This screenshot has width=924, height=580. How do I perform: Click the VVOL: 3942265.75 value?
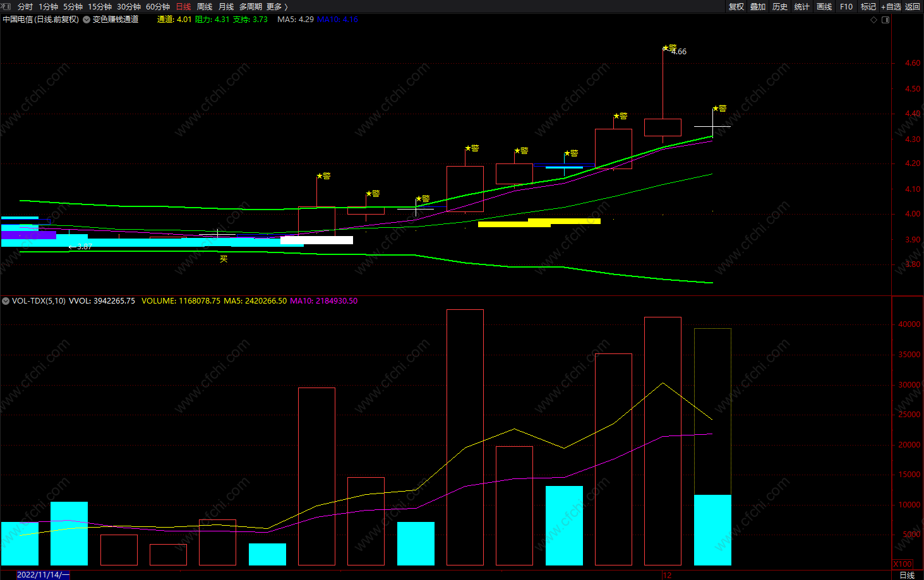tap(102, 301)
